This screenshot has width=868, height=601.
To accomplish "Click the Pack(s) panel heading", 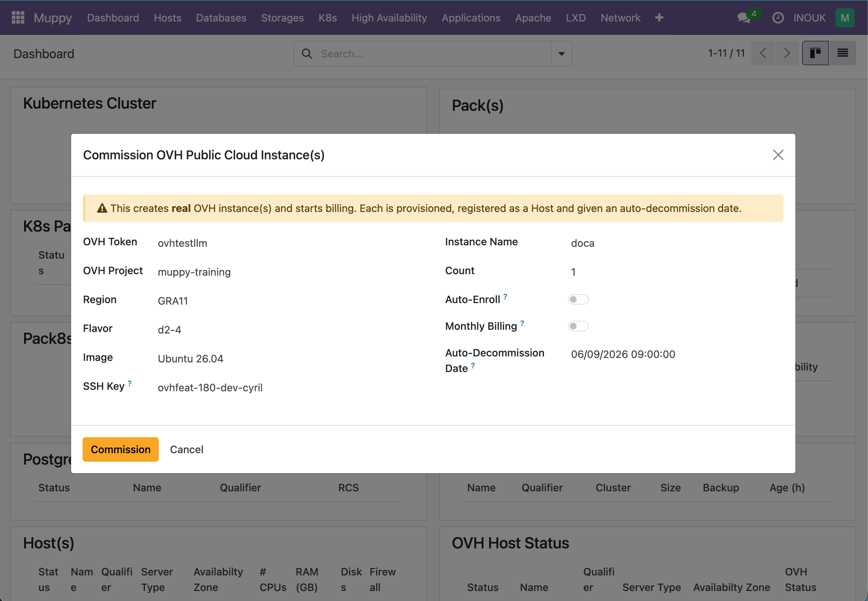I will (477, 106).
